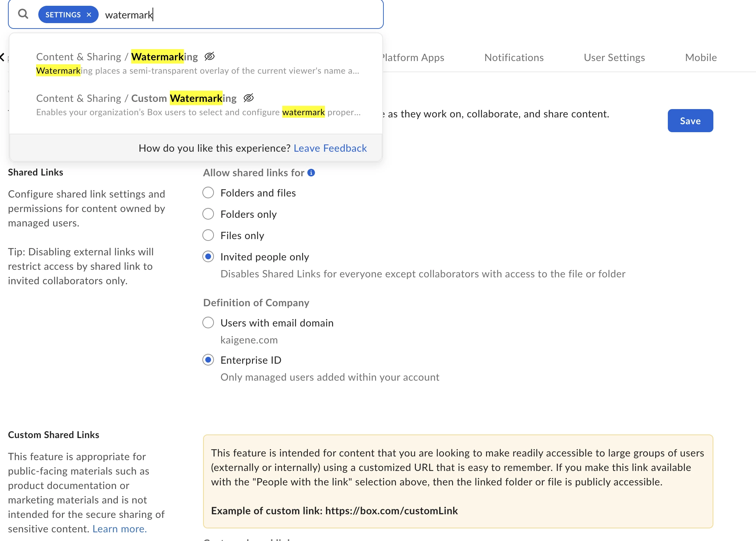Open the Leave Feedback link
Viewport: 756px width, 541px height.
(x=330, y=148)
